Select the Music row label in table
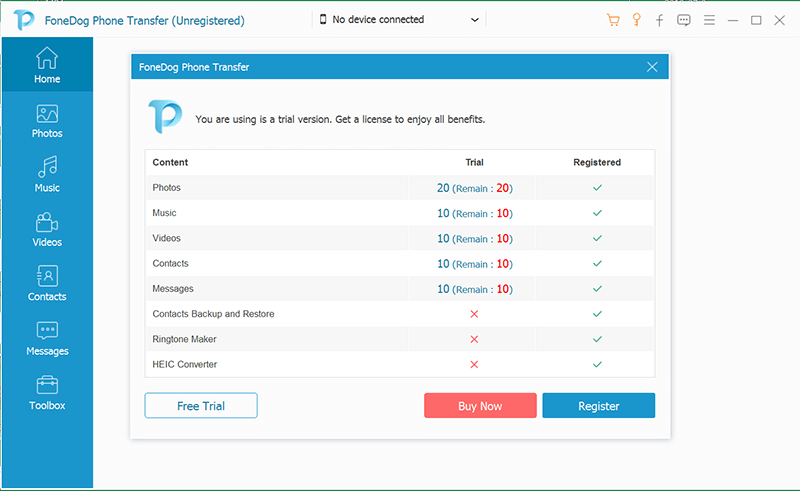The image size is (800, 491). click(164, 213)
